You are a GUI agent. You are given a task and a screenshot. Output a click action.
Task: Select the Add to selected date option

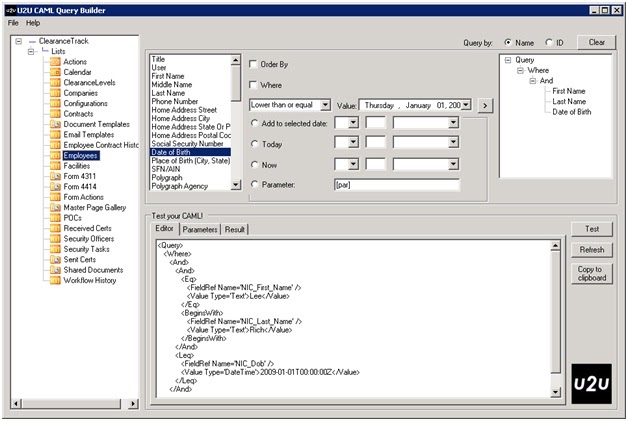pos(254,123)
